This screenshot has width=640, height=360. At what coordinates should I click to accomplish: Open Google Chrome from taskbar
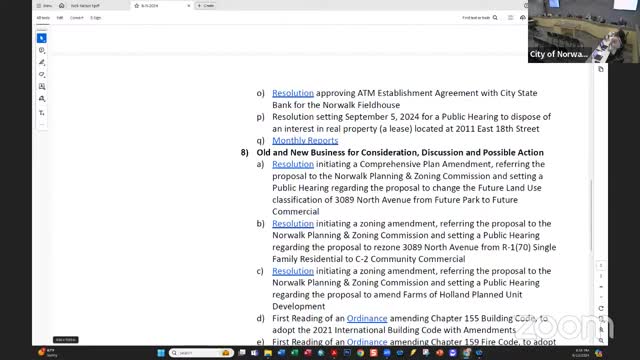pos(360,353)
